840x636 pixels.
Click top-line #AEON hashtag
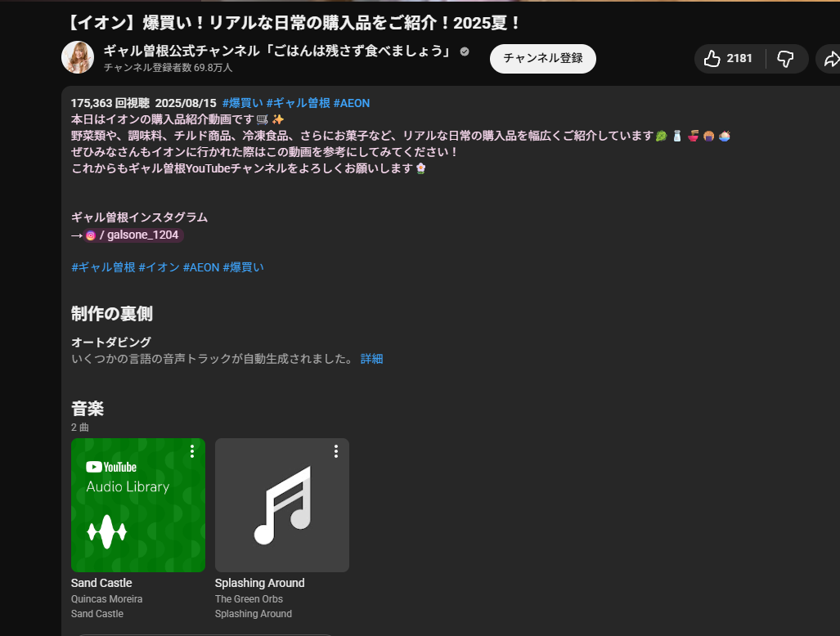click(x=352, y=103)
